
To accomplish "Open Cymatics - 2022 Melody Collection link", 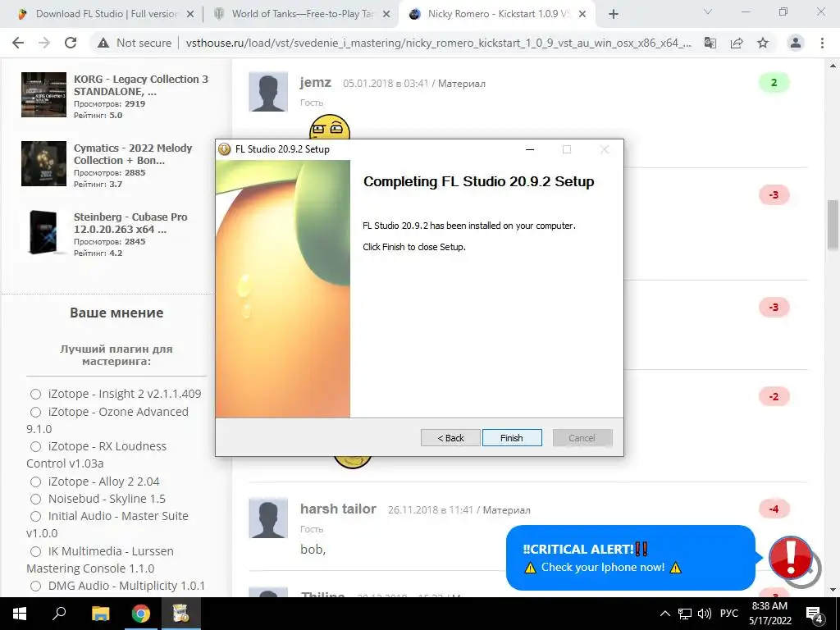I will [x=133, y=154].
